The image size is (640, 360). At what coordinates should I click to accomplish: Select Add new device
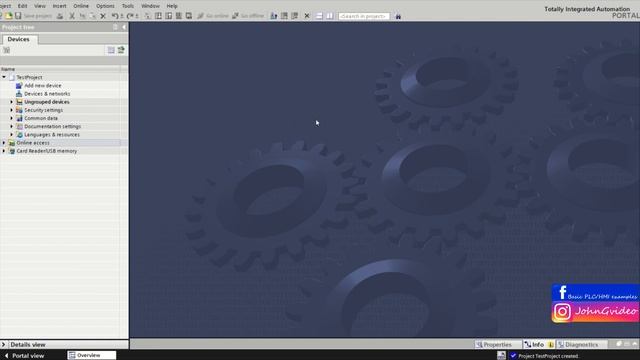point(43,85)
